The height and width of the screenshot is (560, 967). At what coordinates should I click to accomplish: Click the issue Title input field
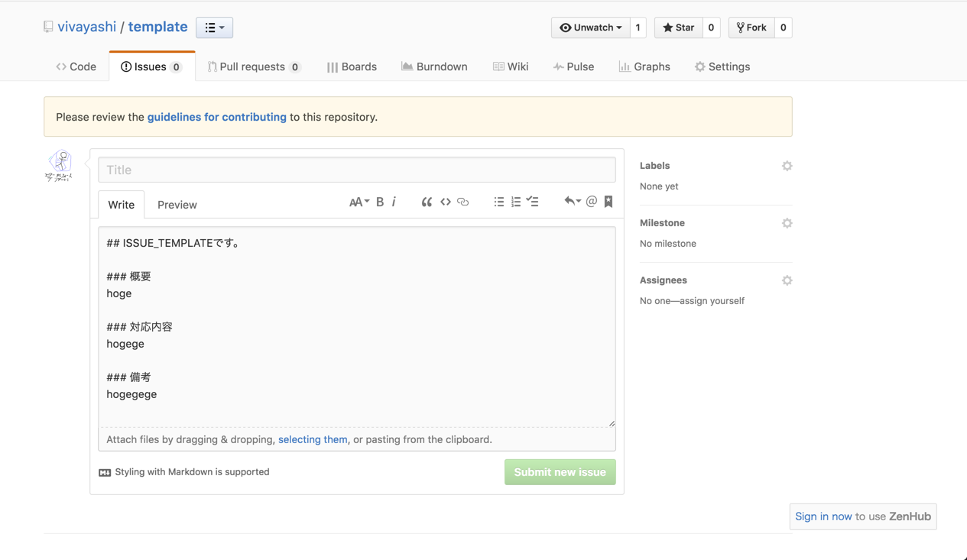pos(356,169)
